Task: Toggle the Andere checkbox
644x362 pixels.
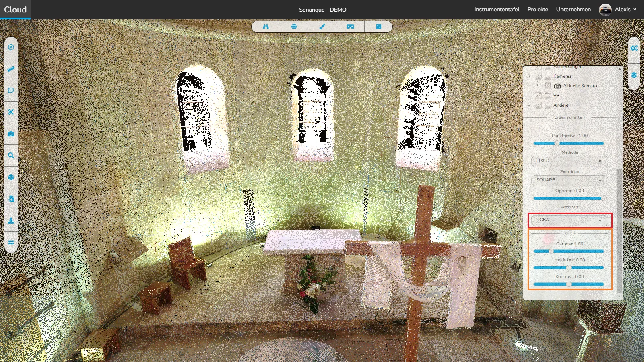Action: click(x=538, y=105)
